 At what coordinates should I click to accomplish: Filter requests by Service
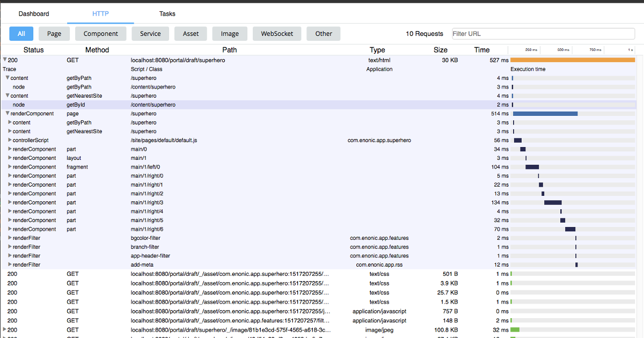150,33
